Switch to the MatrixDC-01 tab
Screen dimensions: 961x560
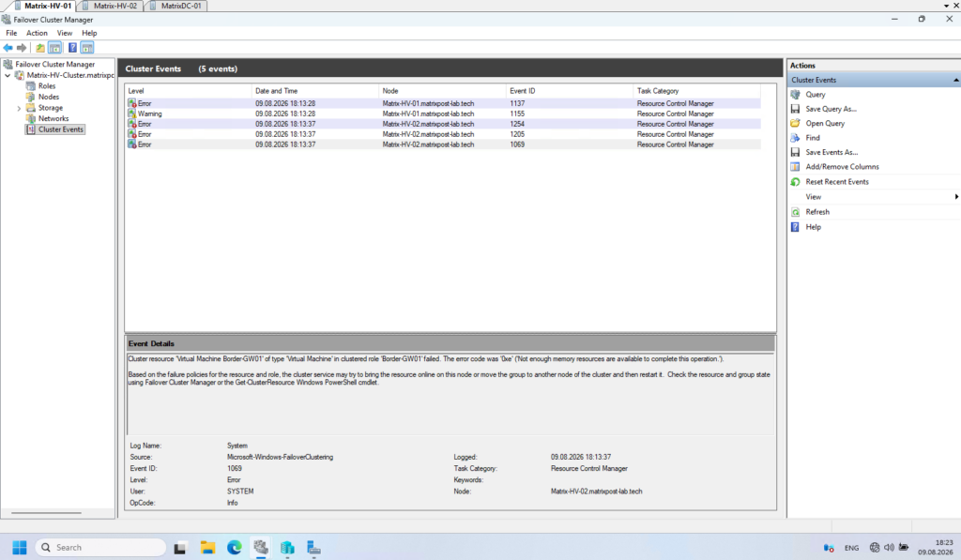(181, 6)
